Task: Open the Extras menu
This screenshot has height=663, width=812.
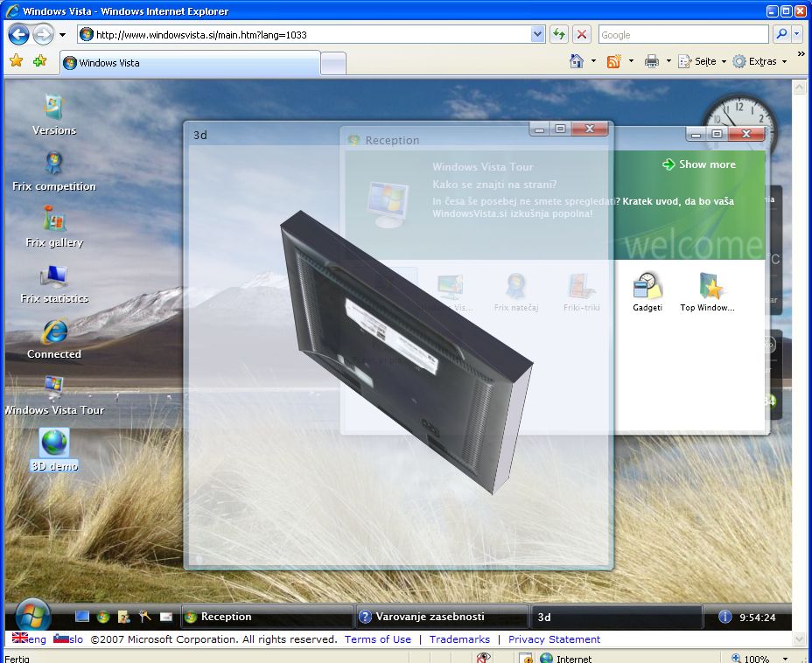Action: pos(759,61)
